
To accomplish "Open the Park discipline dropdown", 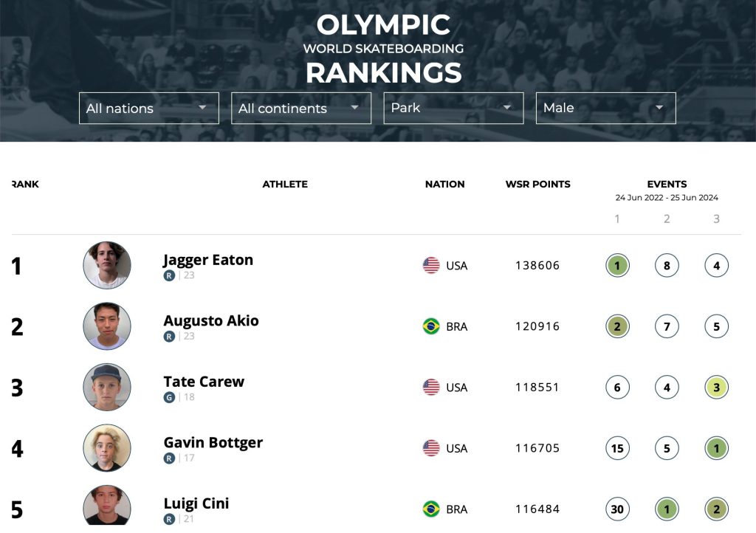I will [x=454, y=109].
